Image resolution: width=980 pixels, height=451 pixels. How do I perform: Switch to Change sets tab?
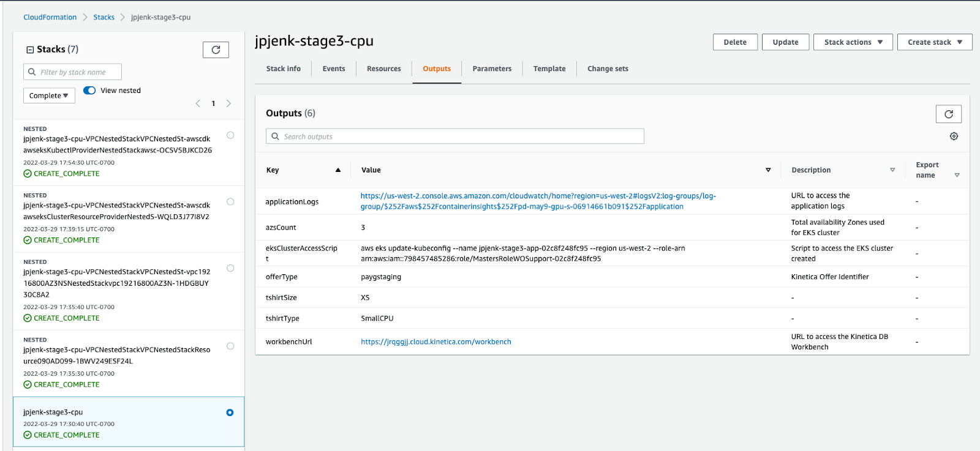608,69
